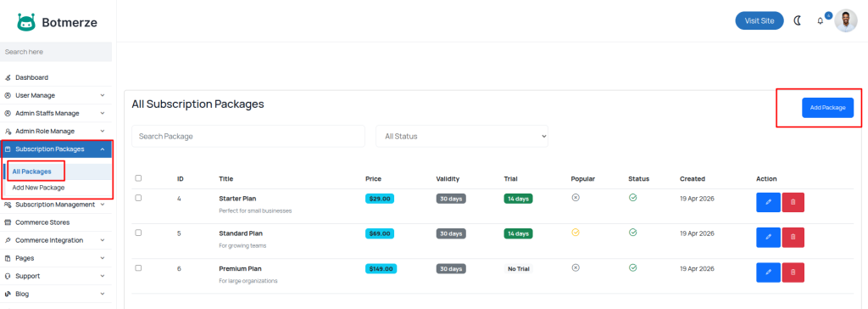Click the Commerce Stores sidebar icon
868x309 pixels.
8,222
